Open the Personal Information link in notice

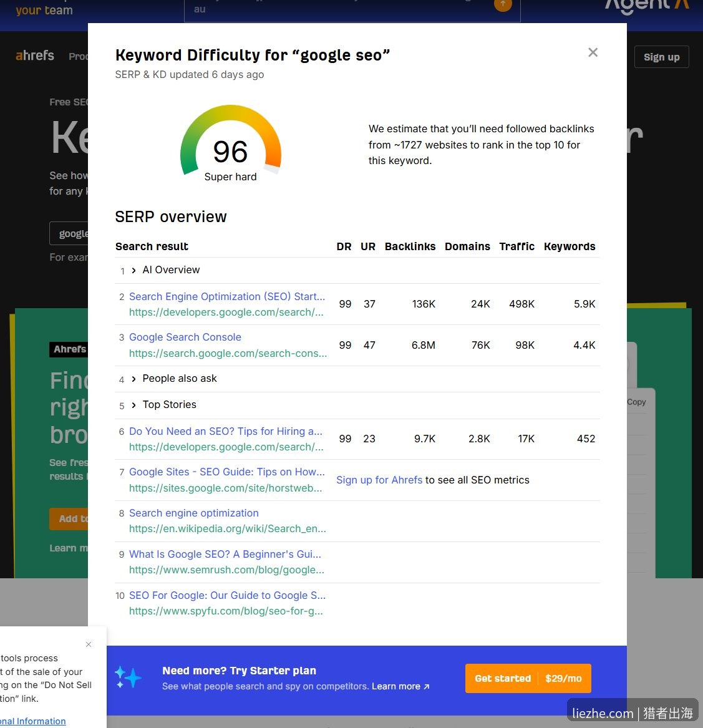coord(32,721)
